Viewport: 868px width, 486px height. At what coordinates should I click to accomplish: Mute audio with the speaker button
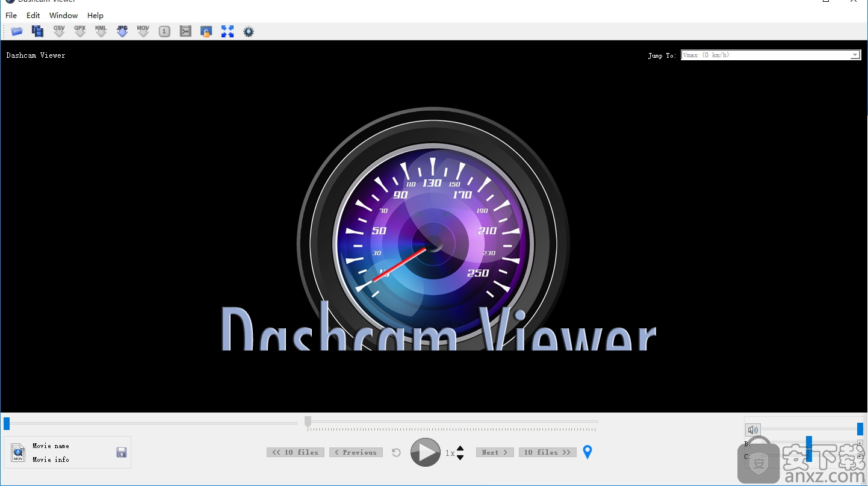point(752,430)
